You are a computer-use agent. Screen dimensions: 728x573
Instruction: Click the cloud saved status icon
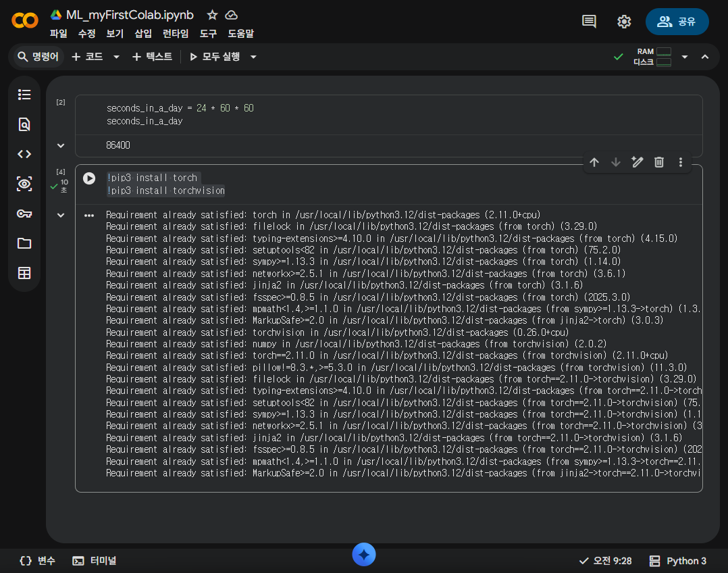pyautogui.click(x=231, y=15)
